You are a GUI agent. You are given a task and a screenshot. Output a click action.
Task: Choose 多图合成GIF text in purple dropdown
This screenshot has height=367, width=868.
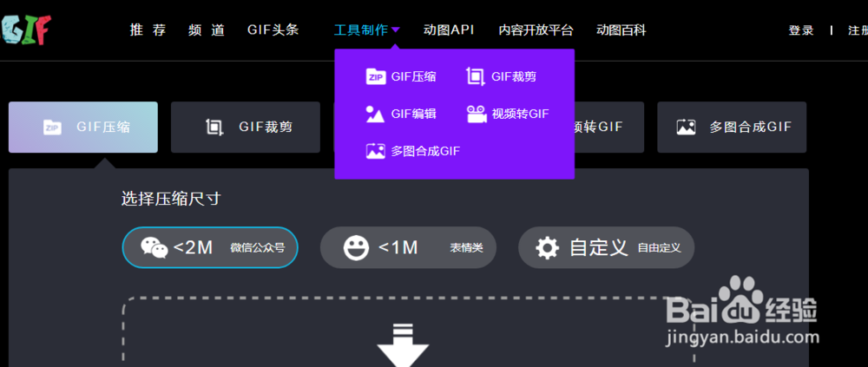(425, 151)
